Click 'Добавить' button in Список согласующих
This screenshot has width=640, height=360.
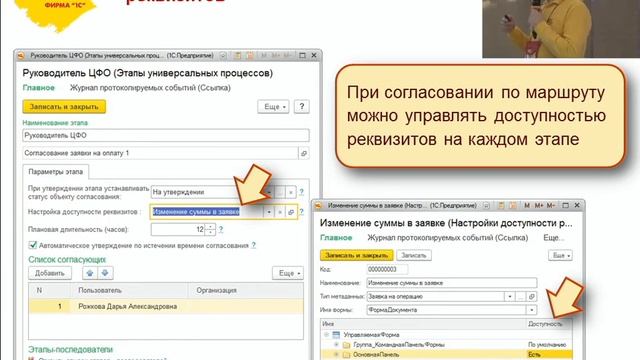(50, 273)
